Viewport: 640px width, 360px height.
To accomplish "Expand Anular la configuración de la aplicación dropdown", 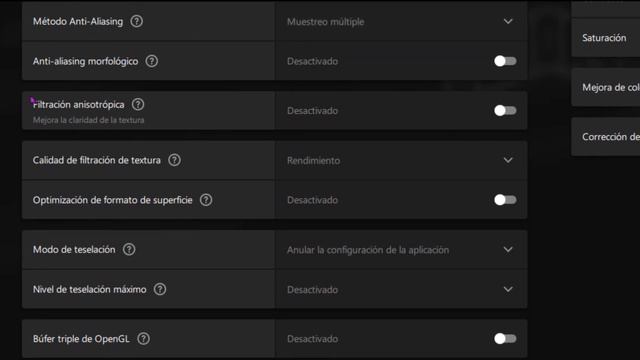I will pos(401,249).
